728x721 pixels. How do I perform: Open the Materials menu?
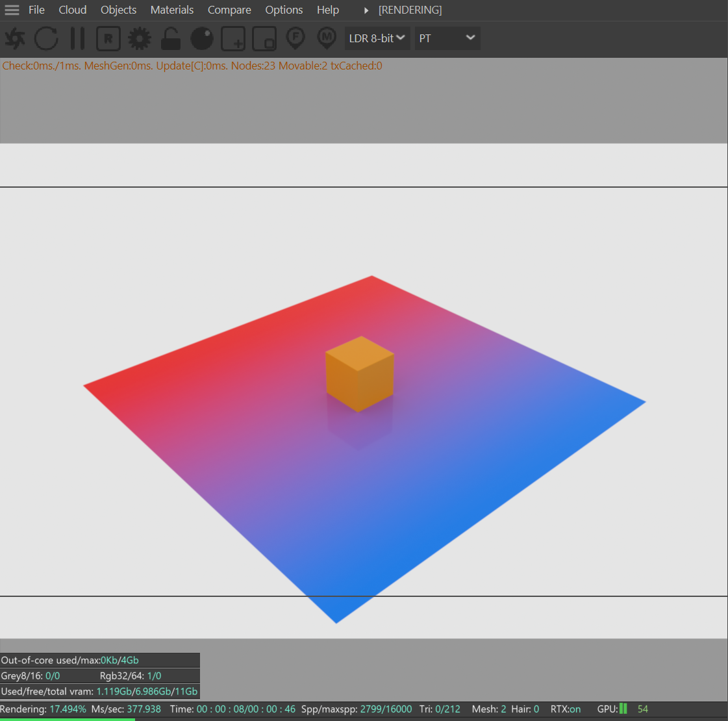click(172, 10)
